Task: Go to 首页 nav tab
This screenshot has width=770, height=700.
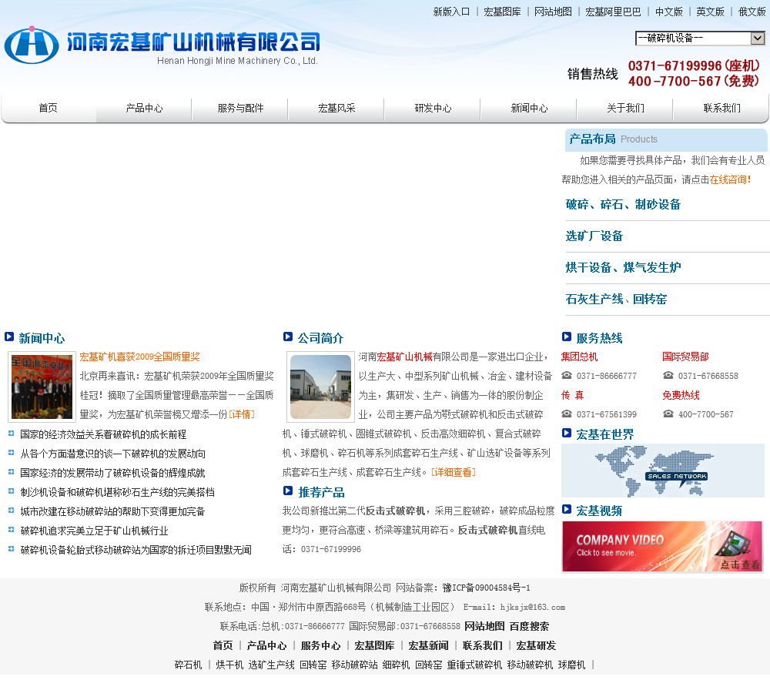Action: pos(48,108)
